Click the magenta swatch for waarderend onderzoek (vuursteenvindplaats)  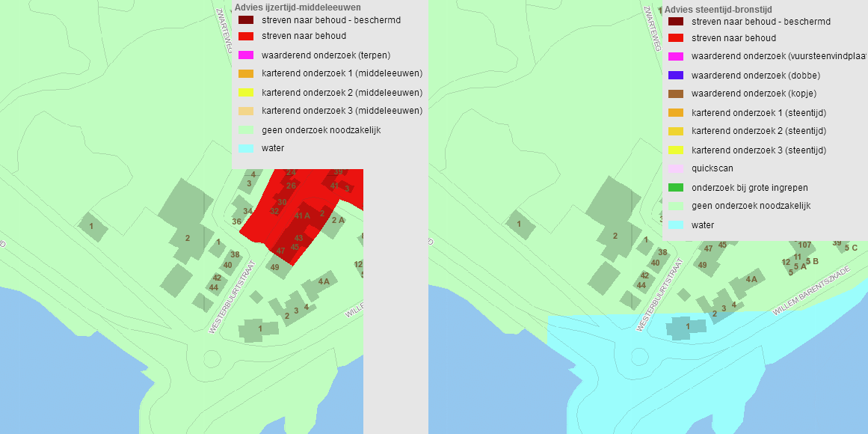point(676,57)
